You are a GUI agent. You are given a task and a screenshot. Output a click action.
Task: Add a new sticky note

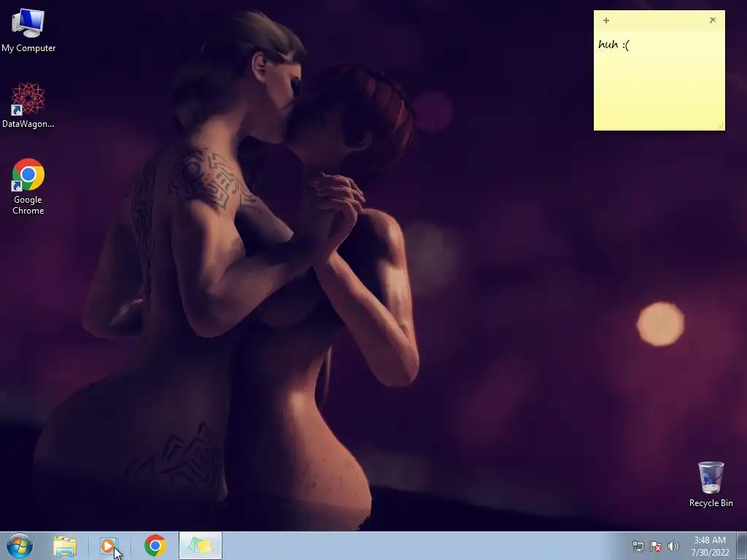(606, 20)
